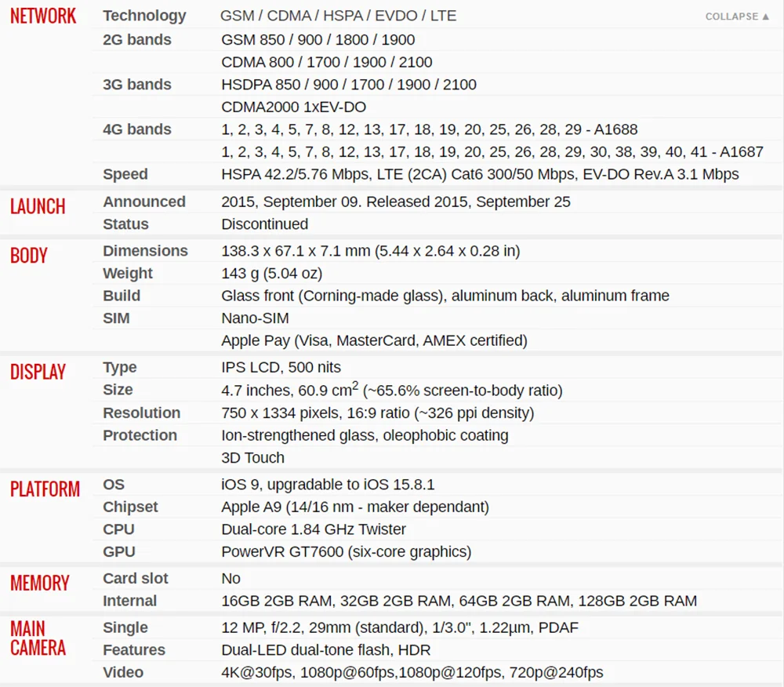Select the NETWORK section heading
The width and height of the screenshot is (784, 687).
pyautogui.click(x=43, y=16)
